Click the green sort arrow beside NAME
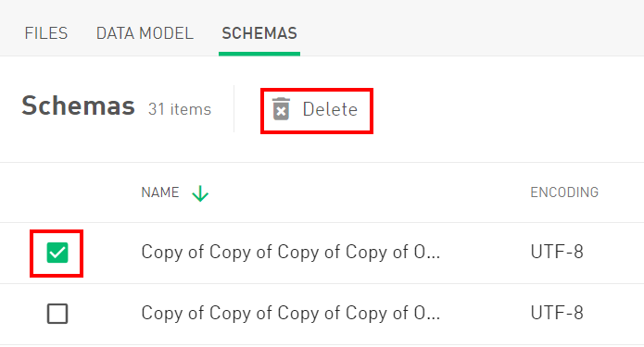644x347 pixels. (x=200, y=193)
